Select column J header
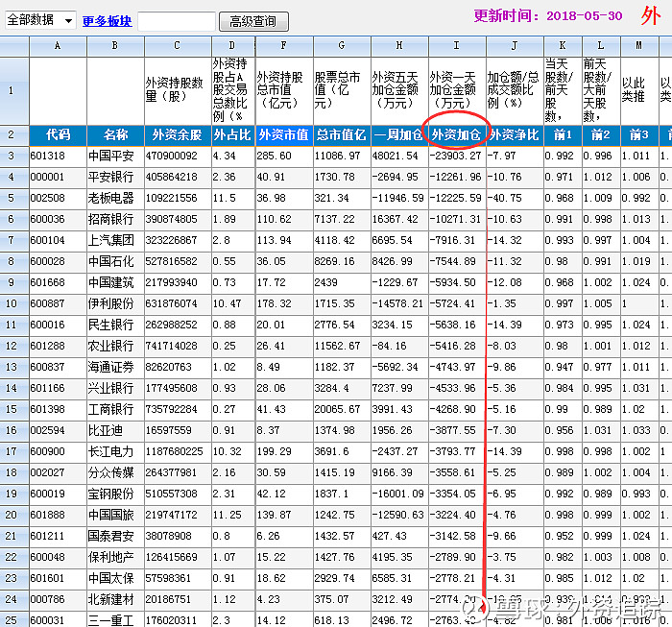This screenshot has width=672, height=627. [515, 46]
